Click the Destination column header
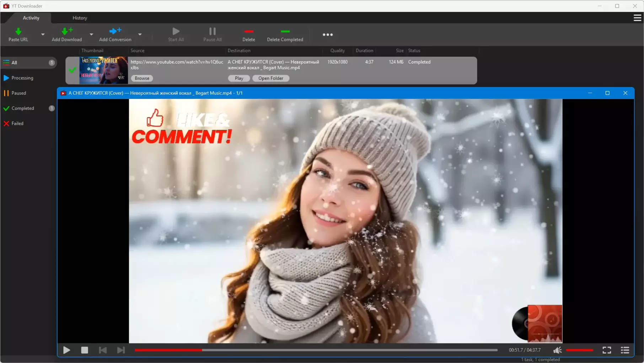The image size is (644, 363). [x=239, y=51]
